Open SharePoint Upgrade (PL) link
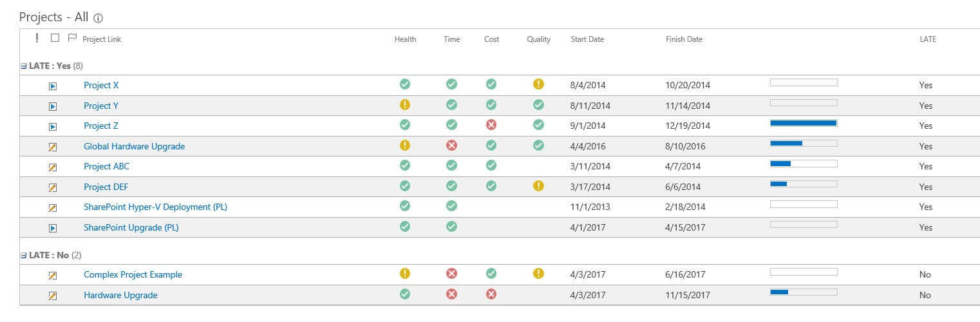 pyautogui.click(x=131, y=227)
